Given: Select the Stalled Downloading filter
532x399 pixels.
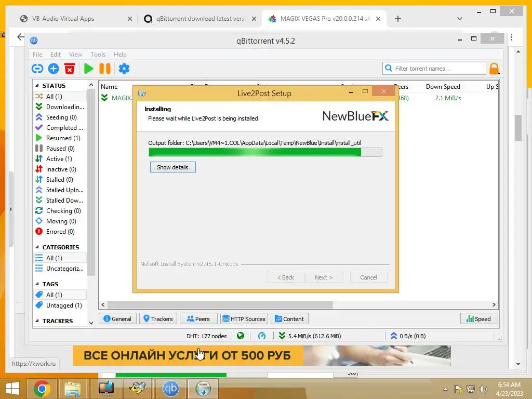Looking at the screenshot, I should (60, 201).
